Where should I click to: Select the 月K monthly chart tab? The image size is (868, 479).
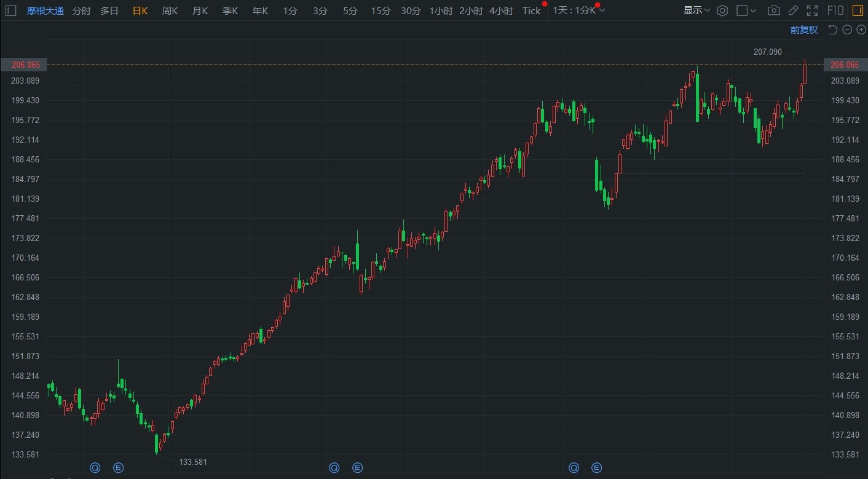pos(200,10)
